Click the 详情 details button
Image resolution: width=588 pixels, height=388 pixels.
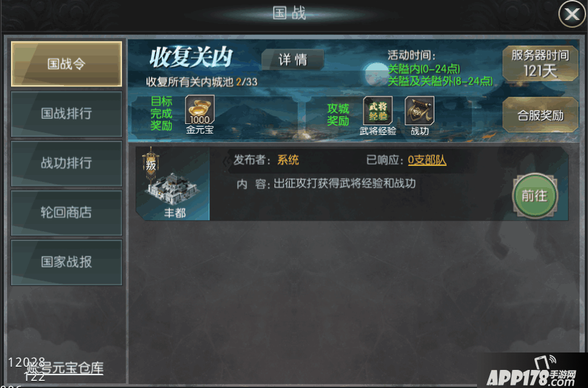pos(292,59)
